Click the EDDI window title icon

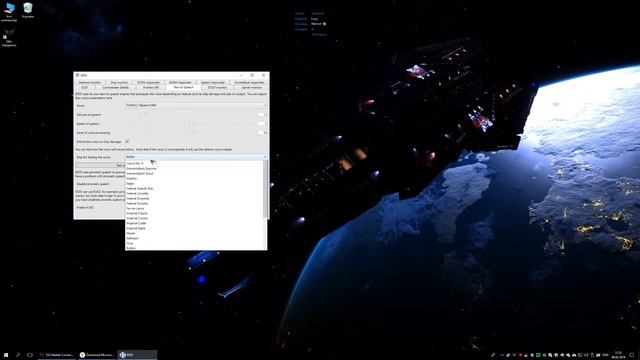pos(77,75)
